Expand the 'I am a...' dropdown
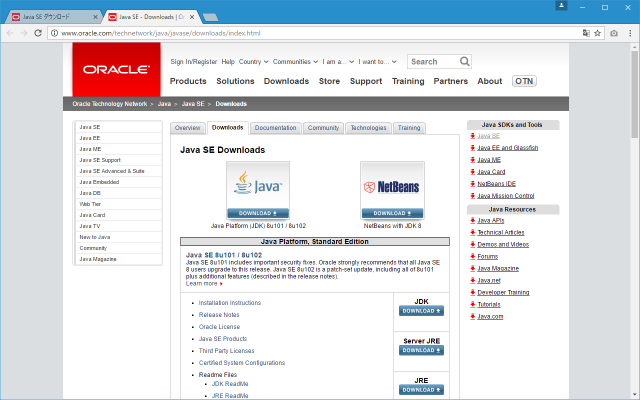The image size is (640, 400). point(338,62)
